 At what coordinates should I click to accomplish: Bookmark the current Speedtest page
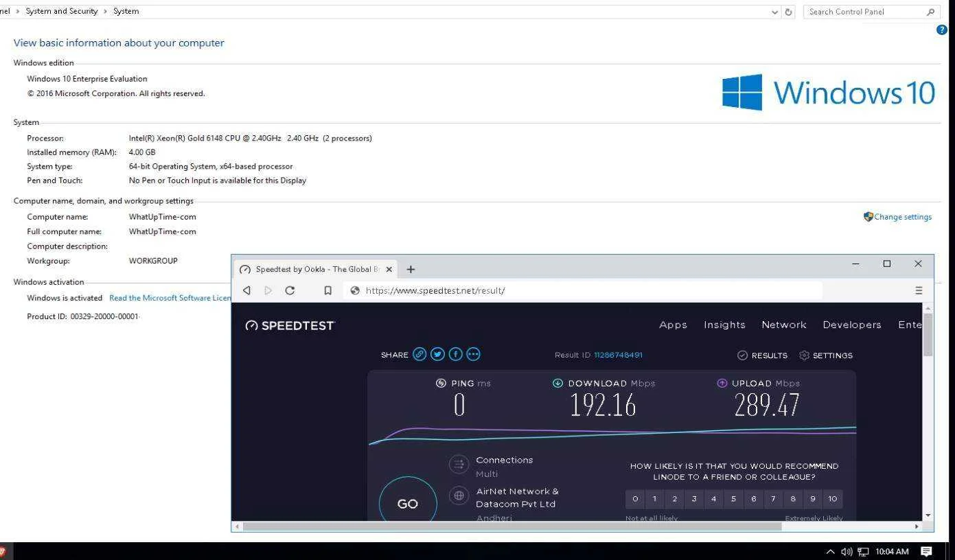328,290
